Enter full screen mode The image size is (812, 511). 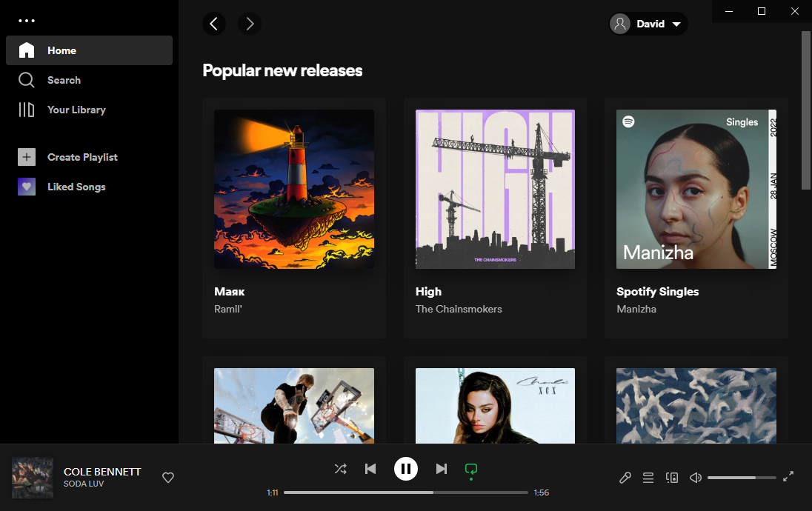click(788, 477)
